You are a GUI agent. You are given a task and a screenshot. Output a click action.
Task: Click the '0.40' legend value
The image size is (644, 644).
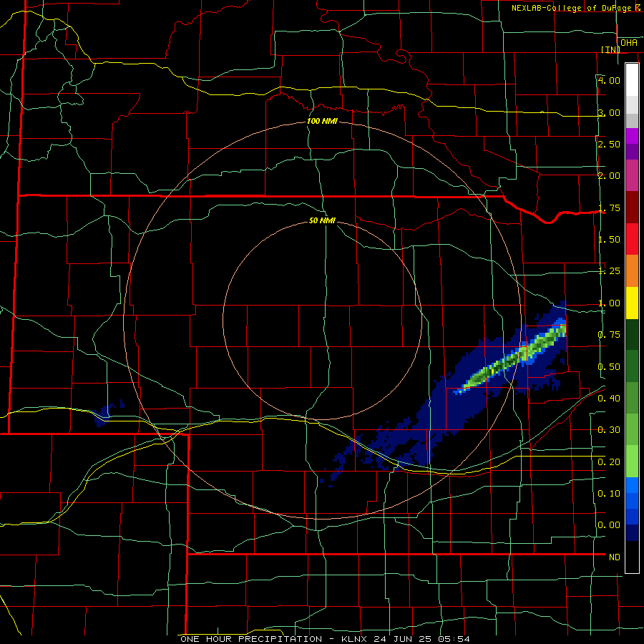tap(608, 398)
